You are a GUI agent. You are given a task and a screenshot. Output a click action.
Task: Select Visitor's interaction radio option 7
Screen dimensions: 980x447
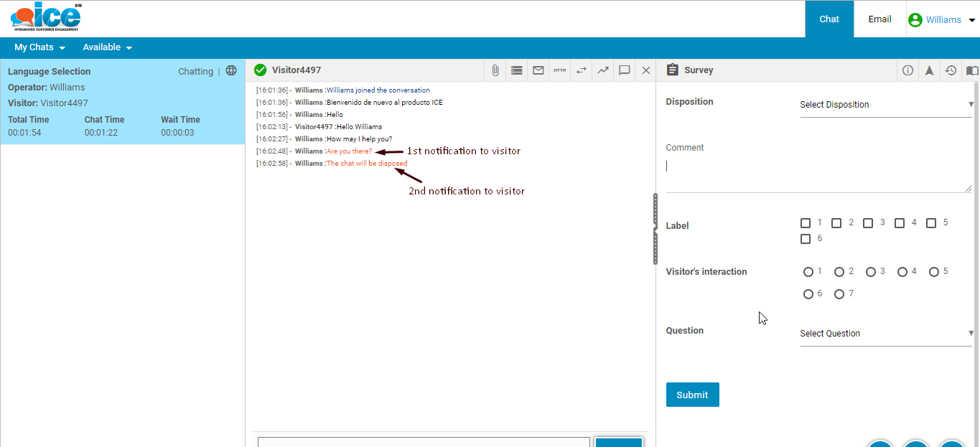coord(839,294)
